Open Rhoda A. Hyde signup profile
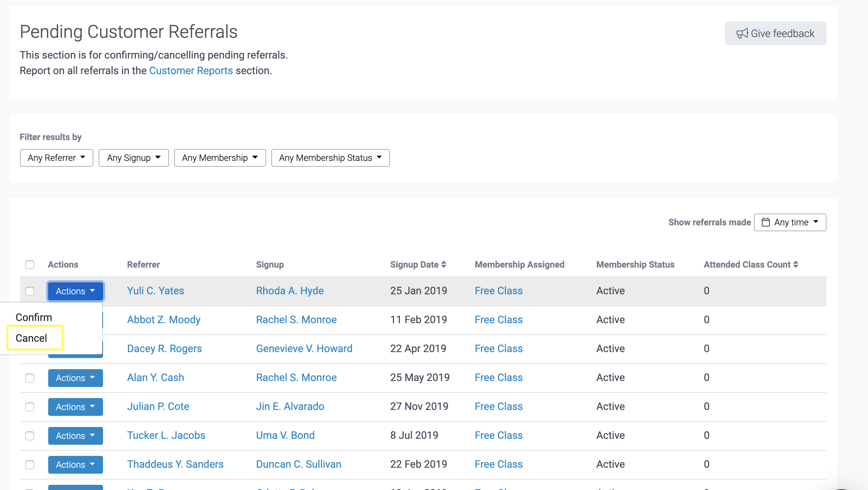 tap(290, 291)
